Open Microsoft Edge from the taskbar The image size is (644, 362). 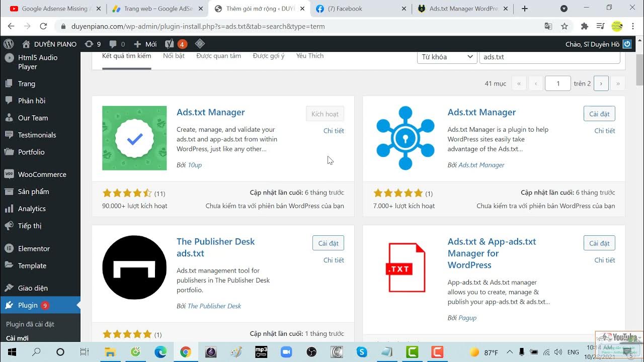tap(160, 352)
